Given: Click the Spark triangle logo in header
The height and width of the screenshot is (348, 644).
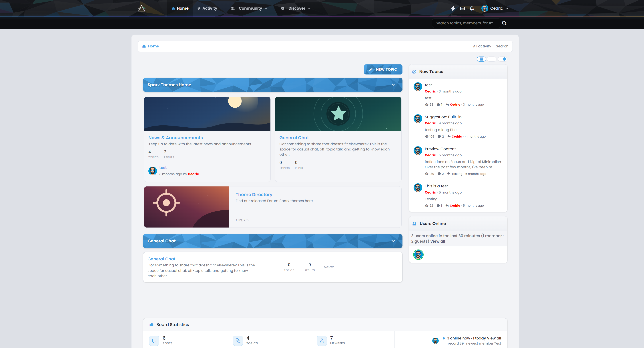Looking at the screenshot, I should 141,8.
